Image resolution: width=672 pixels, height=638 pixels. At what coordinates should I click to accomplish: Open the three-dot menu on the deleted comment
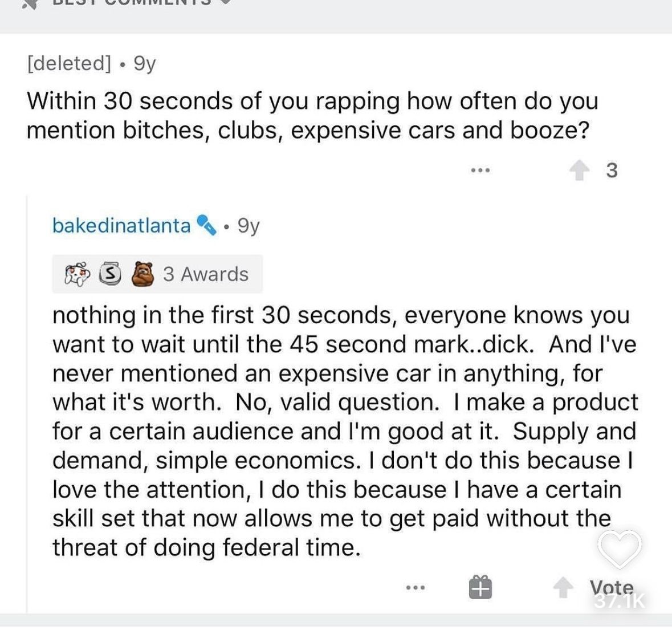click(x=480, y=170)
